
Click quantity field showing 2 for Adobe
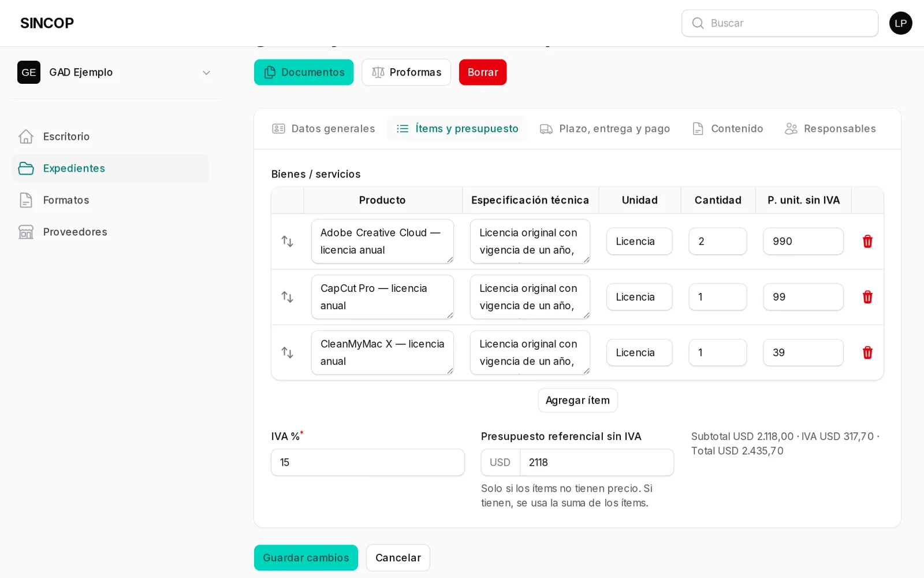[x=718, y=241]
